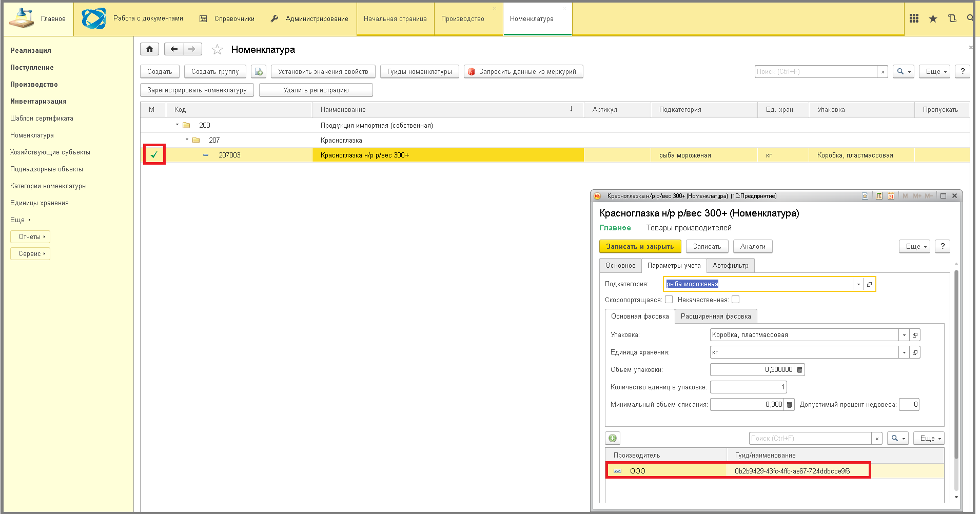
Task: Go to the home page icon
Action: click(x=149, y=49)
